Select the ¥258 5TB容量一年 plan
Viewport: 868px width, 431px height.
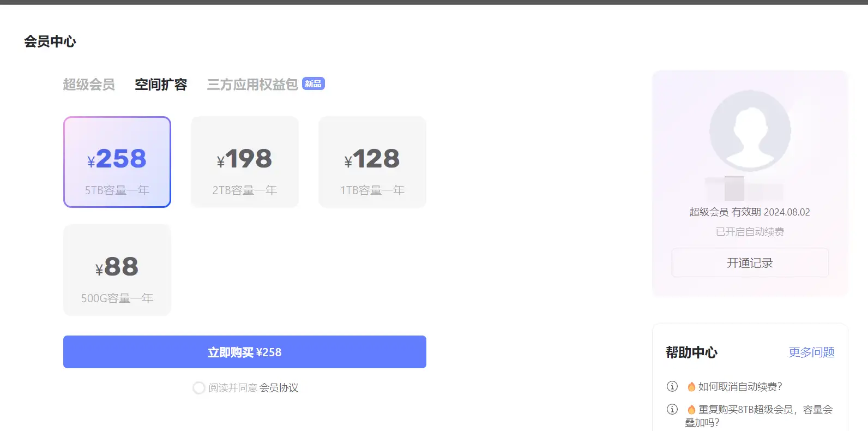click(117, 162)
